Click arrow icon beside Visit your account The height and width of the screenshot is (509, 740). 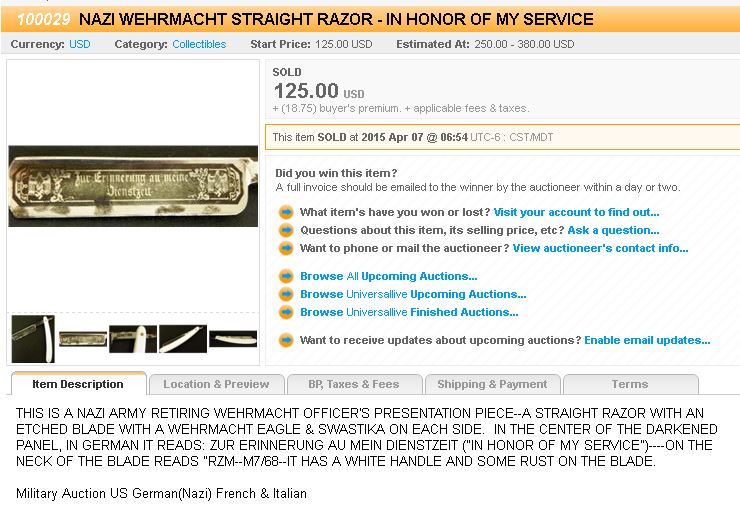point(286,212)
